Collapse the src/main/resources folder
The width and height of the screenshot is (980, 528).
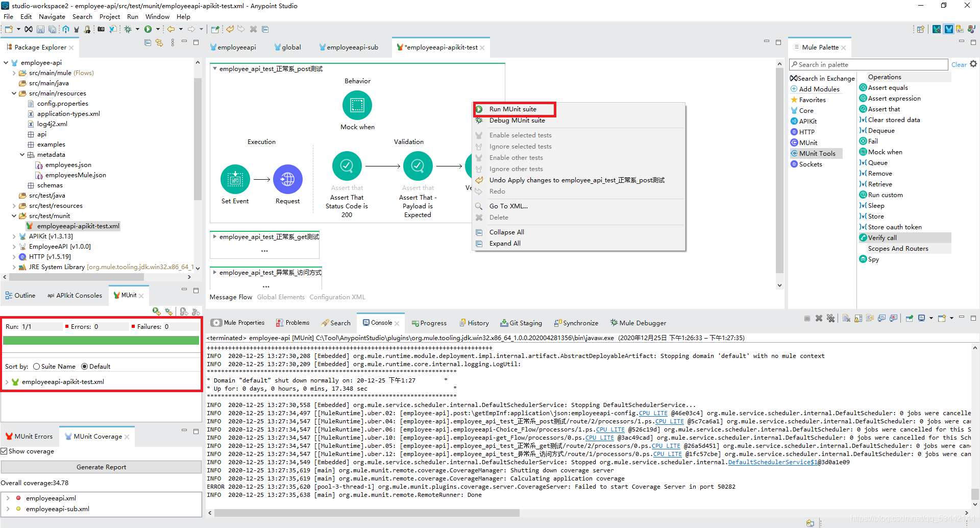click(14, 93)
